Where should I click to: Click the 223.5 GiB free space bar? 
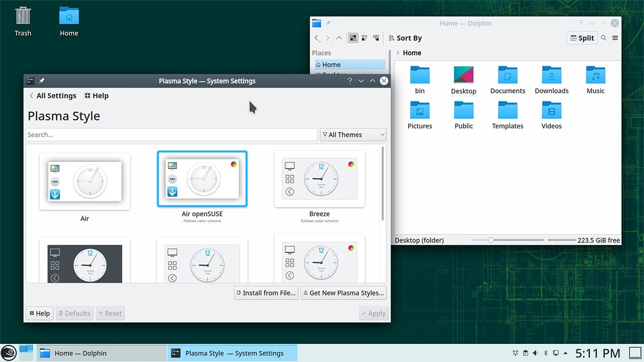584,240
